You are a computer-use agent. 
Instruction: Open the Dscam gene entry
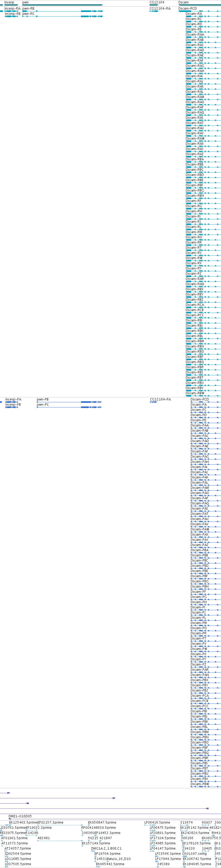[183, 2]
